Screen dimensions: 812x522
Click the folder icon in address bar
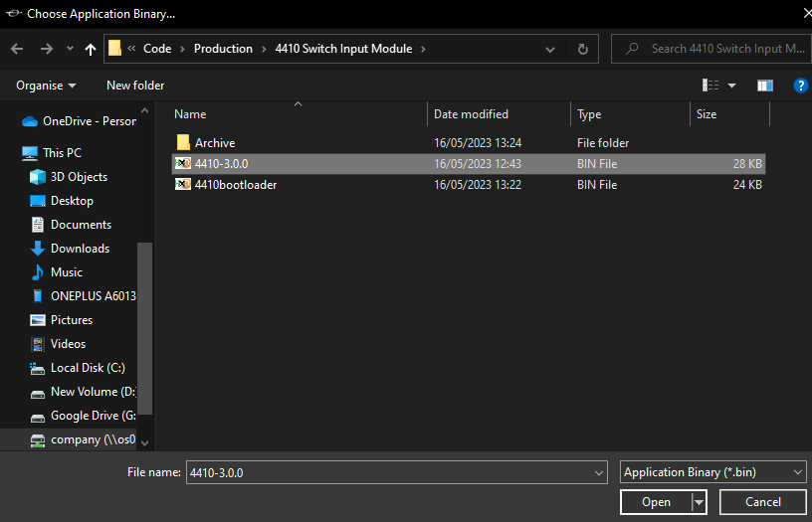coord(115,49)
